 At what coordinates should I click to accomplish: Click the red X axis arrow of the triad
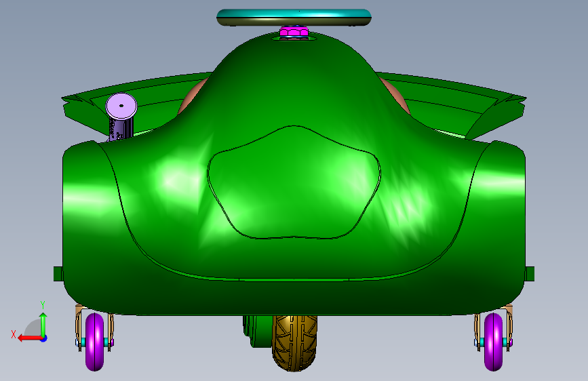tap(29, 338)
